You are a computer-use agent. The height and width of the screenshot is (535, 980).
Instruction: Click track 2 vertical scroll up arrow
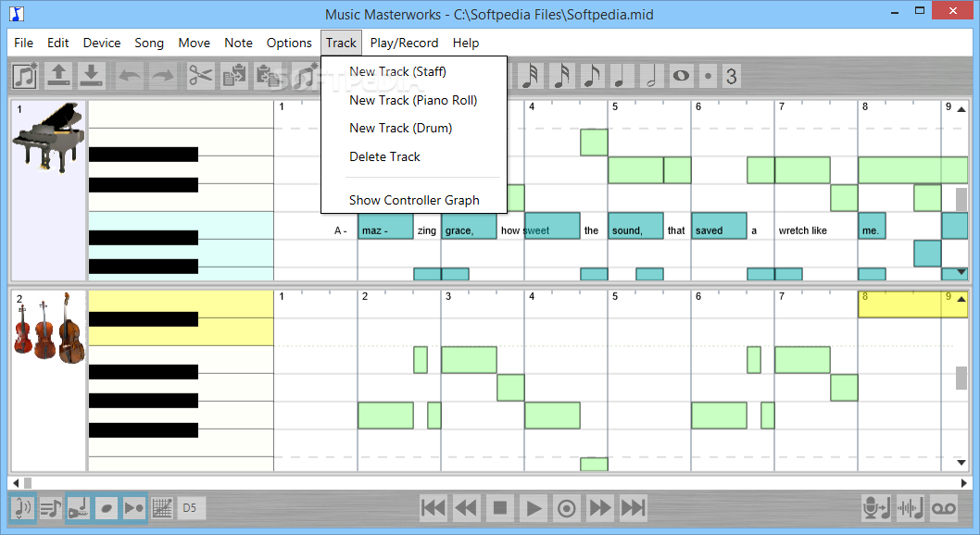pos(961,298)
